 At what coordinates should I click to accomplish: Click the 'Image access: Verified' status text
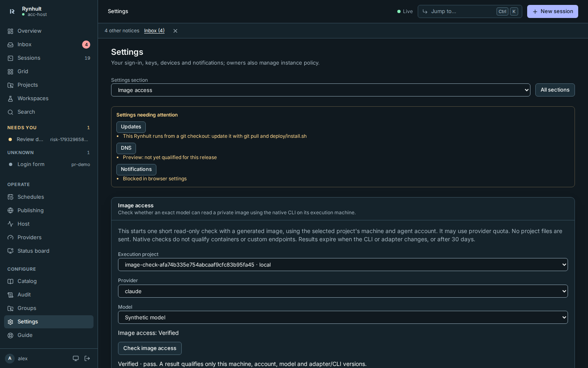tap(148, 333)
